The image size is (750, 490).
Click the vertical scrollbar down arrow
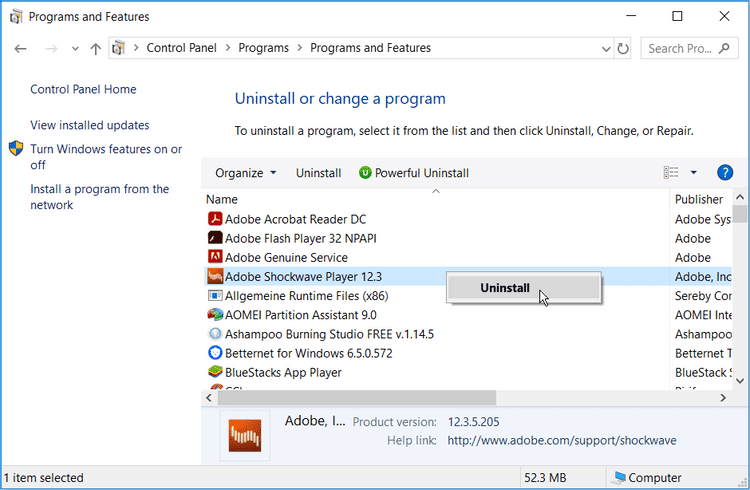tap(740, 381)
